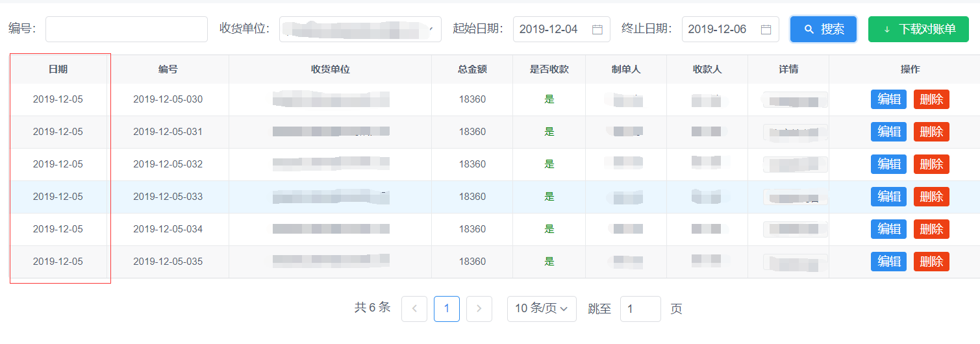
Task: Go to previous page arrow
Action: (x=414, y=309)
